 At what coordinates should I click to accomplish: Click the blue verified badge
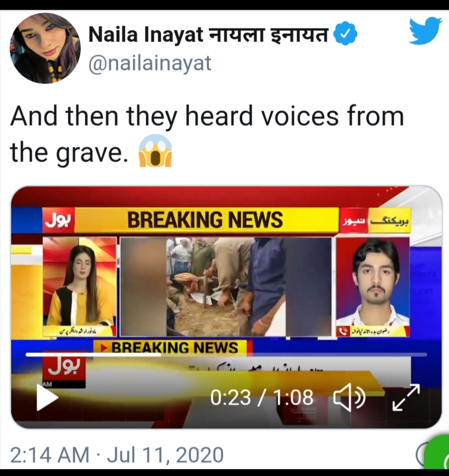tap(345, 35)
